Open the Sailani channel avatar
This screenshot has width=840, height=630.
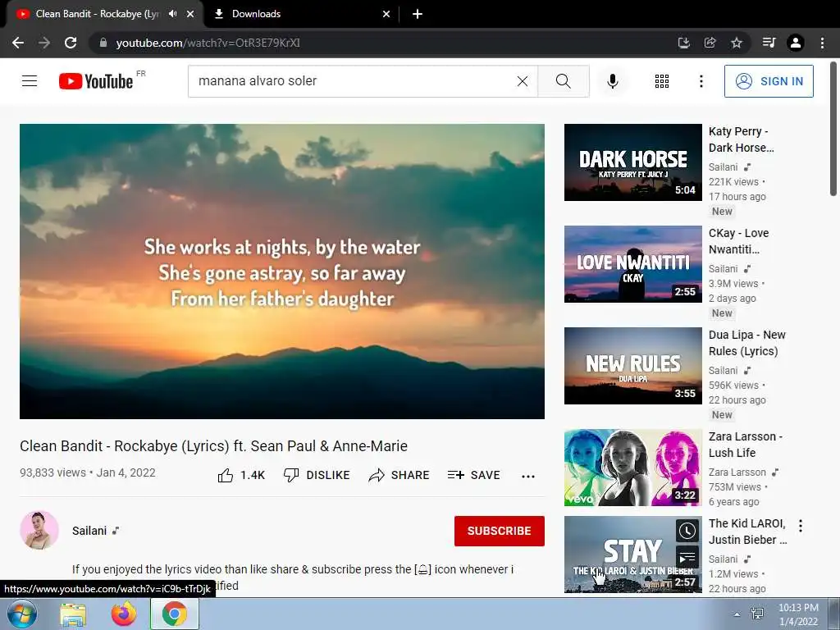pos(39,531)
